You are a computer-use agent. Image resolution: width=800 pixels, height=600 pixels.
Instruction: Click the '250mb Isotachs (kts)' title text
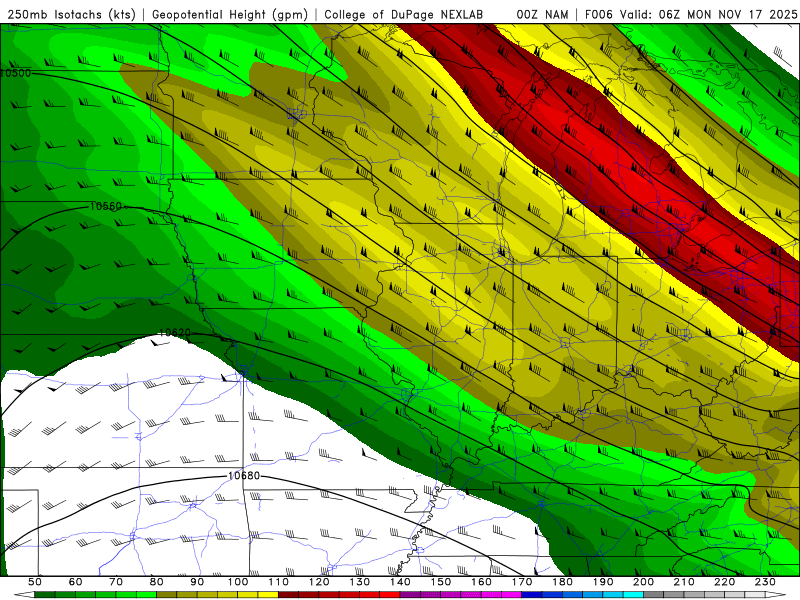pos(71,15)
